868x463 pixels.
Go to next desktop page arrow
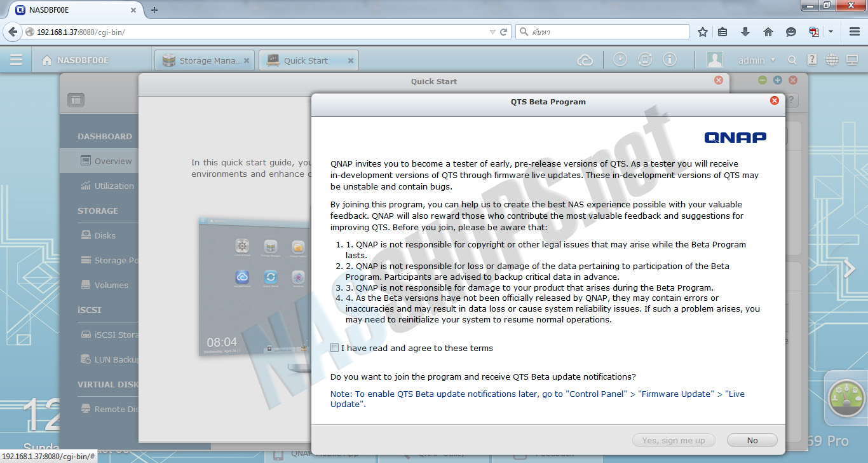click(x=850, y=269)
